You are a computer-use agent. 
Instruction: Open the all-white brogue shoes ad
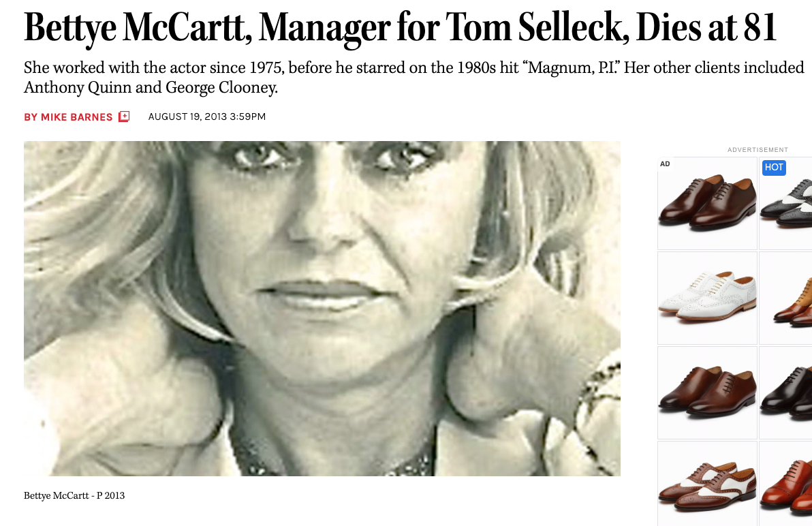tap(707, 298)
